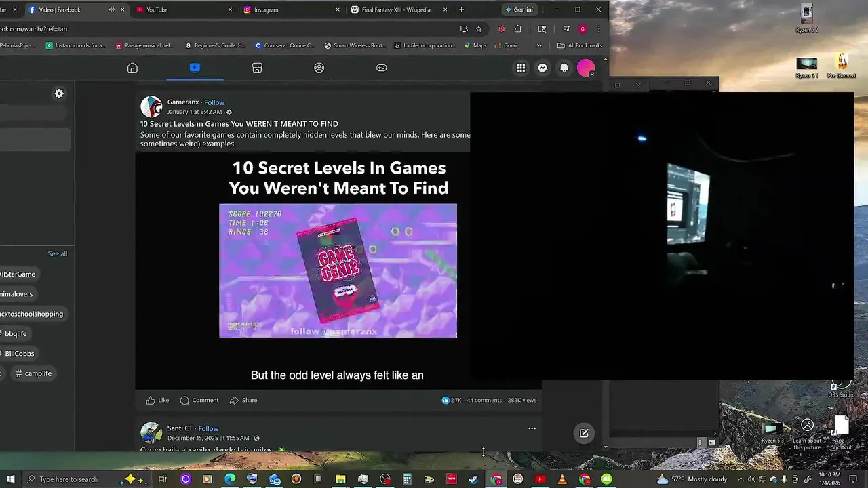Viewport: 868px width, 488px height.
Task: Open the Coursera | Online bookmark
Action: click(285, 45)
